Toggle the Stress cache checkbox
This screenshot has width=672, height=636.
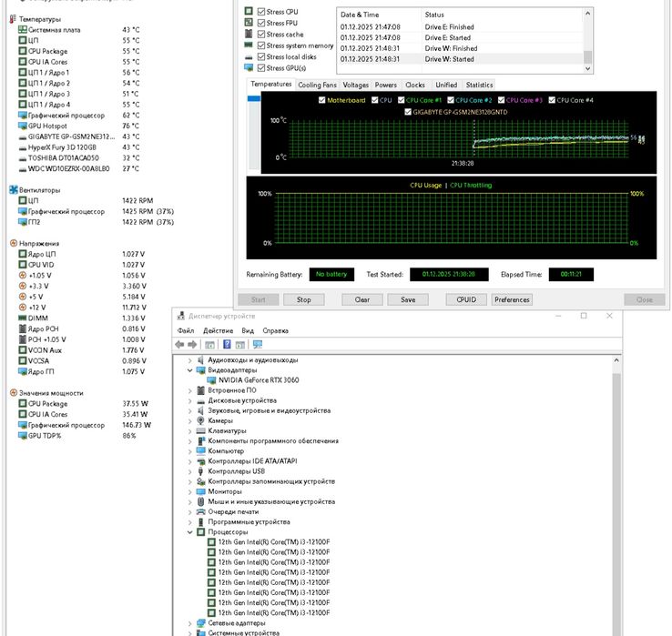point(261,34)
